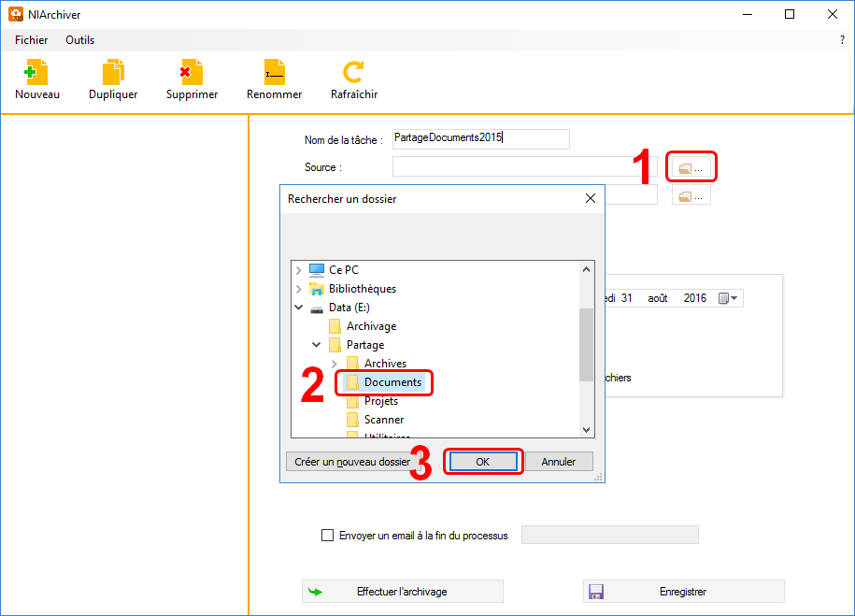855x616 pixels.
Task: Click the second folder browse button
Action: click(691, 196)
